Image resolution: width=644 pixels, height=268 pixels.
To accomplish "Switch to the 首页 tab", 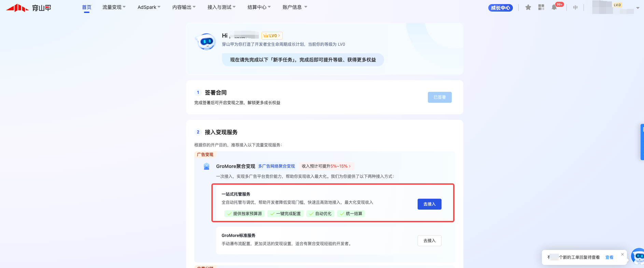I will [x=87, y=7].
